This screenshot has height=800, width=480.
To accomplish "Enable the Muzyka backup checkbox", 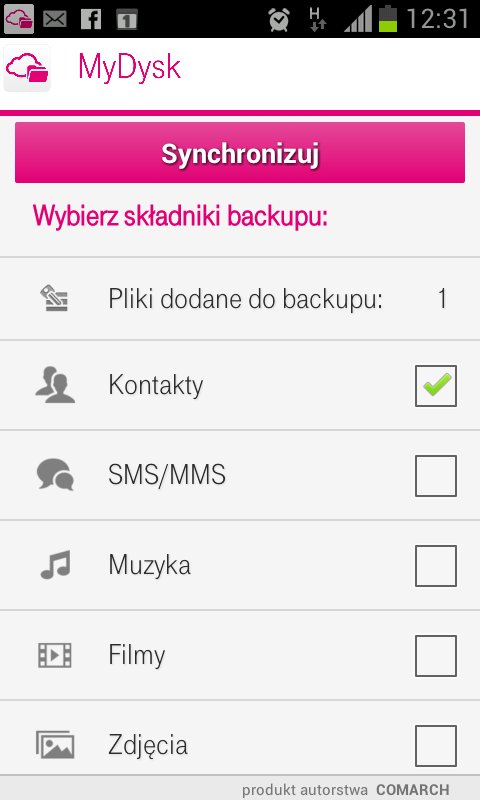I will (x=436, y=565).
